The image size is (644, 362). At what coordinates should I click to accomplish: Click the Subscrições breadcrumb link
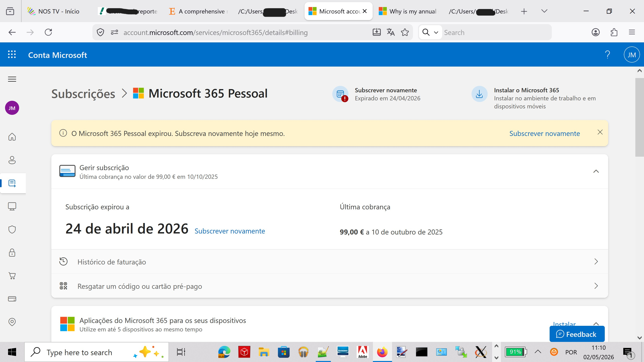point(83,94)
